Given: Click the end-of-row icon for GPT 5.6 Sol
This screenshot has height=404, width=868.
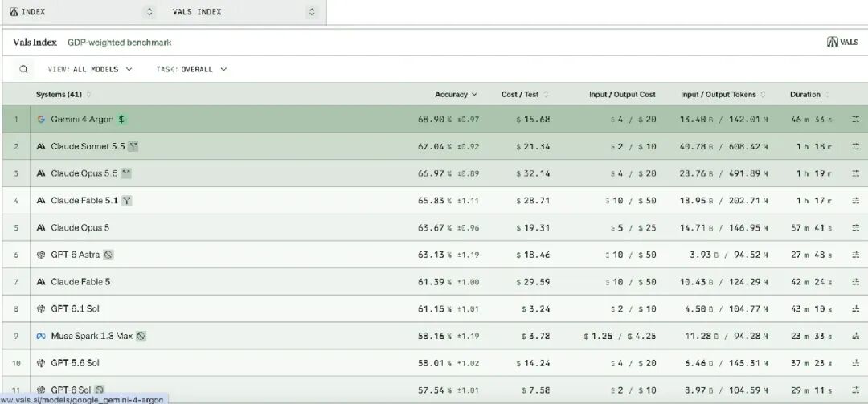Looking at the screenshot, I should pos(856,363).
